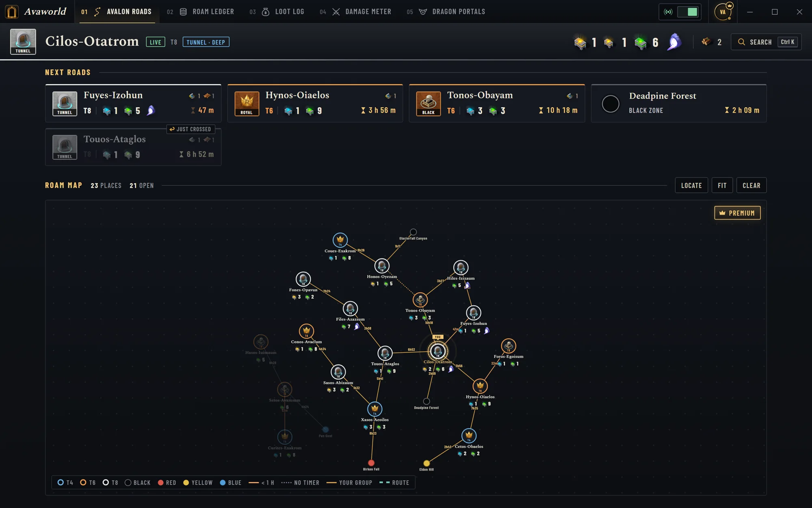Select the Fones-Opavun map node
Viewport: 812px width, 508px height.
pos(303,279)
